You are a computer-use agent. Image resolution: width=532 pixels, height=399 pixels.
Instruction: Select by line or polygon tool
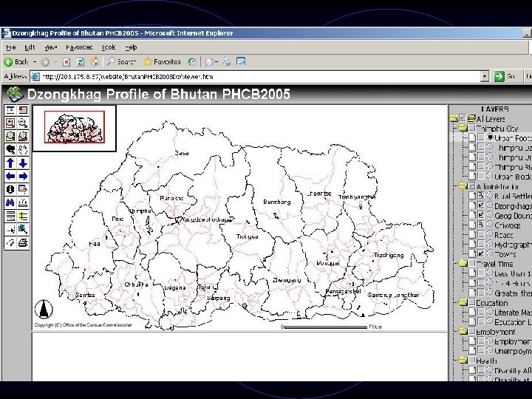coord(23,229)
